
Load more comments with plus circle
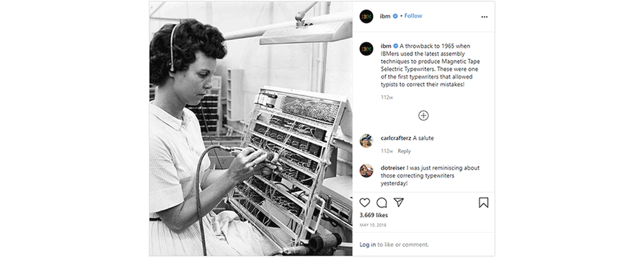(x=424, y=115)
